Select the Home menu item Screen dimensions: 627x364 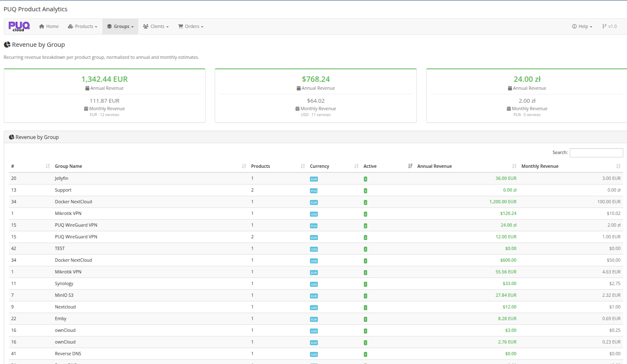[48, 26]
